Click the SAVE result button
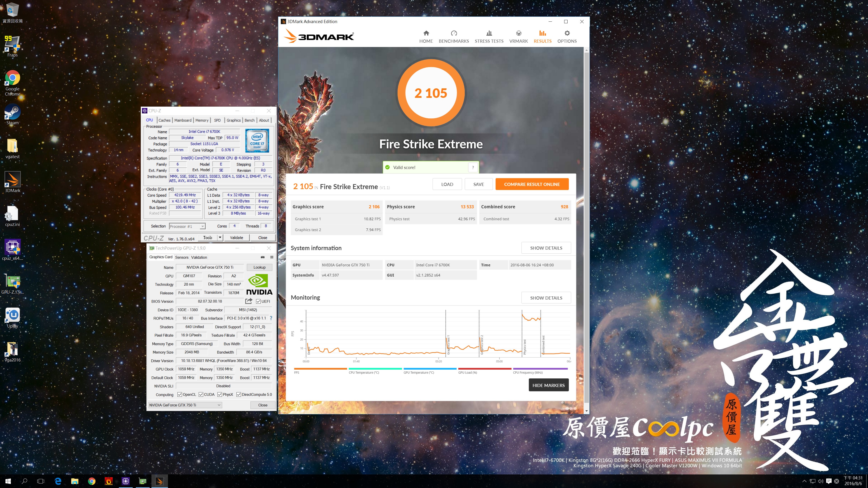Image resolution: width=868 pixels, height=488 pixels. tap(479, 184)
